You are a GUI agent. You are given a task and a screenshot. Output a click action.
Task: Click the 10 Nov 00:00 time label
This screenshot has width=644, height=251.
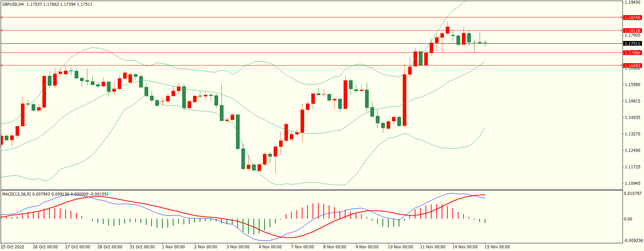400,247
